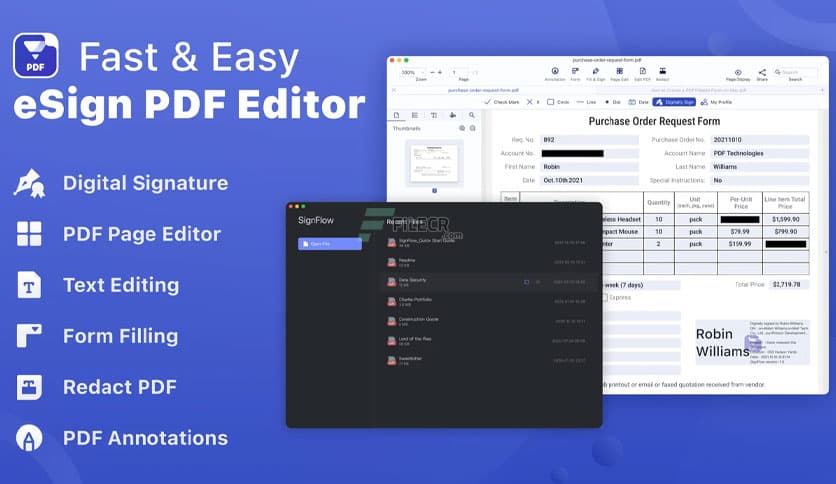Enlarge thumbnails with zoom-in icon

[462, 128]
